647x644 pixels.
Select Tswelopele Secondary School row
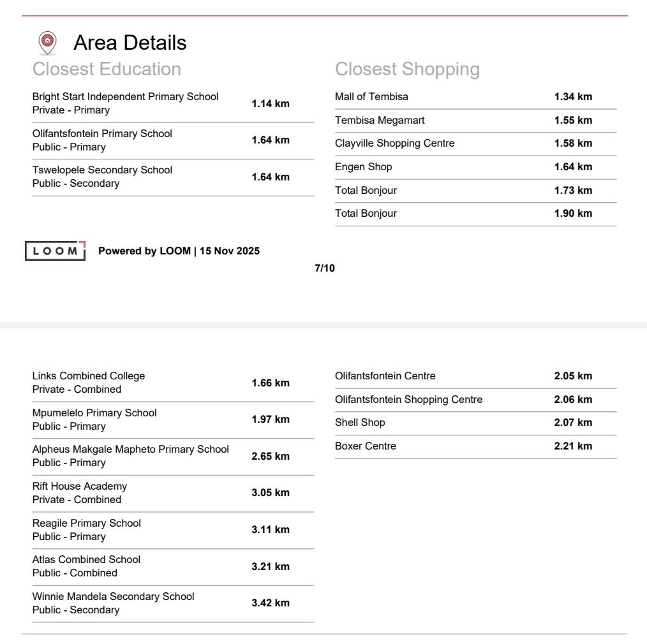102,177
